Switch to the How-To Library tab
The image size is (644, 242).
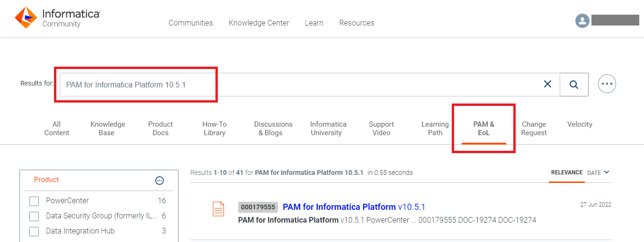[x=215, y=129]
